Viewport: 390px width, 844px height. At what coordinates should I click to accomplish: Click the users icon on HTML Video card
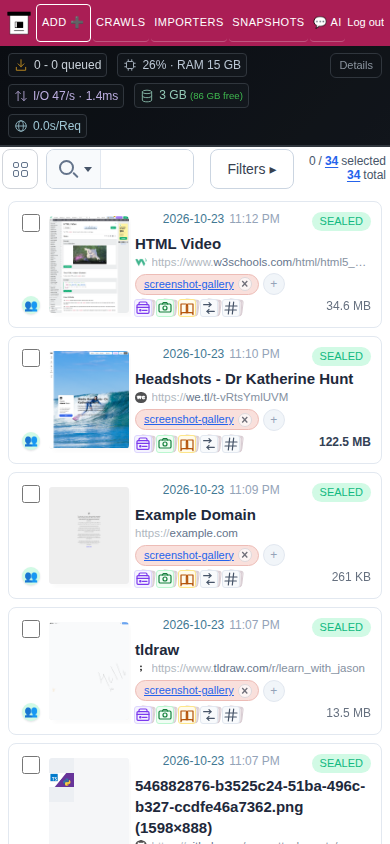coord(31,305)
